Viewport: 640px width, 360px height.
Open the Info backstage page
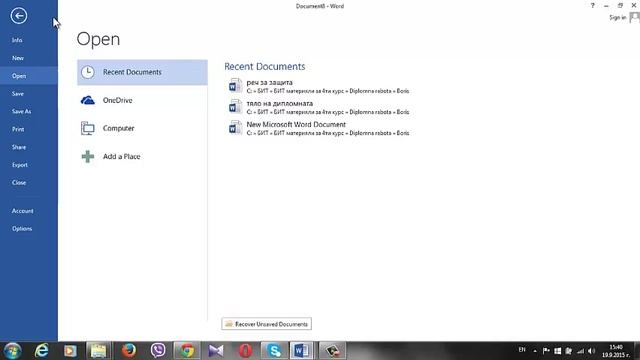point(17,40)
